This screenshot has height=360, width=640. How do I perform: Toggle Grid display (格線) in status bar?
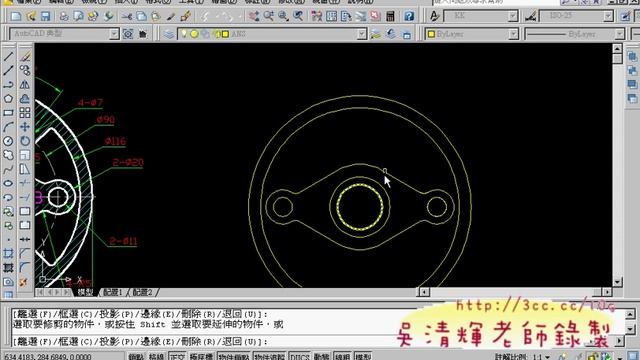(x=156, y=356)
